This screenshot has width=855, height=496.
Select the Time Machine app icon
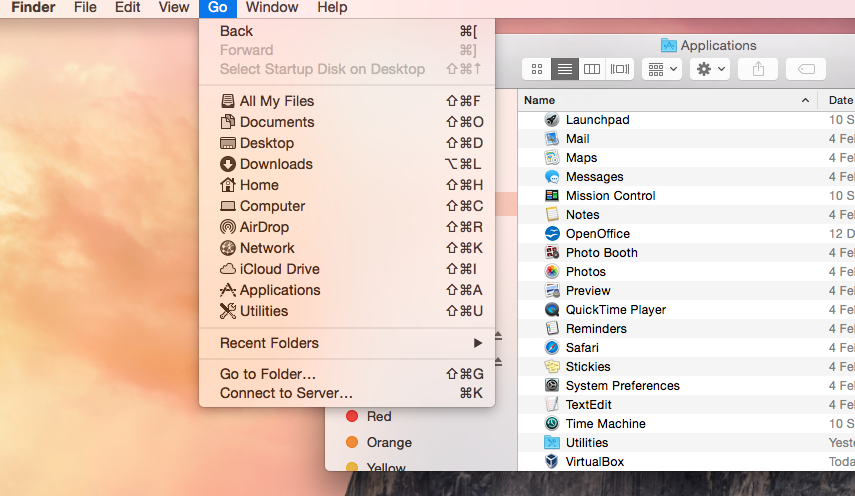coord(552,424)
